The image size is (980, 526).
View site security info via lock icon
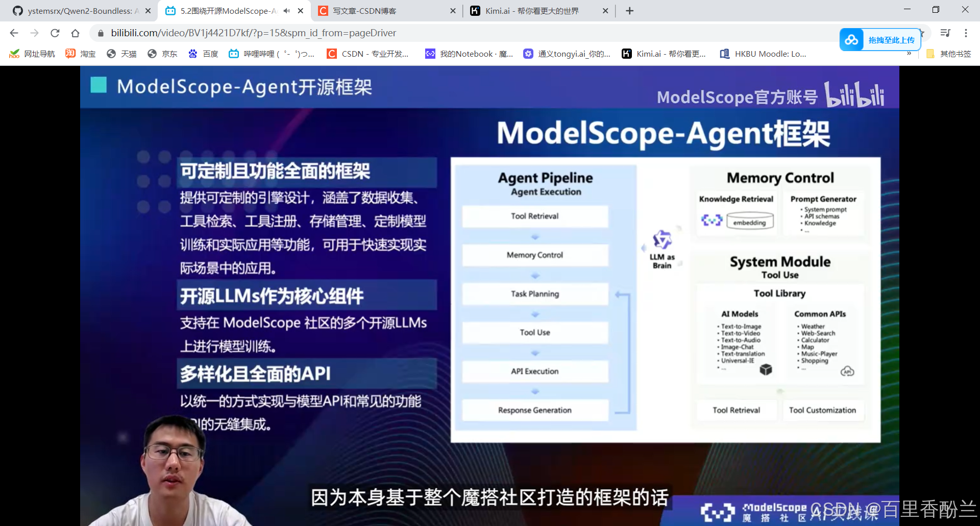[x=101, y=33]
